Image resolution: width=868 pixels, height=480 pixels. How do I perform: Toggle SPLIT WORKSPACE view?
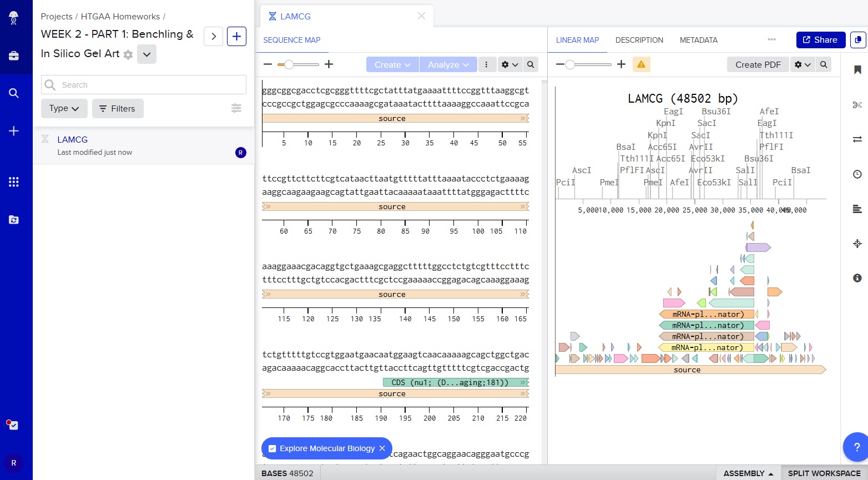coord(824,473)
